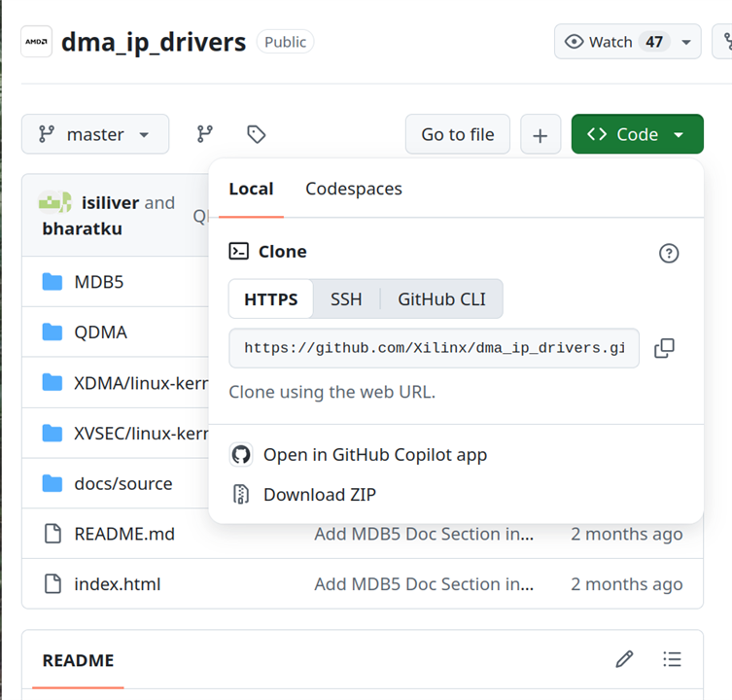
Task: Click the QDMA folder icon
Action: [52, 332]
